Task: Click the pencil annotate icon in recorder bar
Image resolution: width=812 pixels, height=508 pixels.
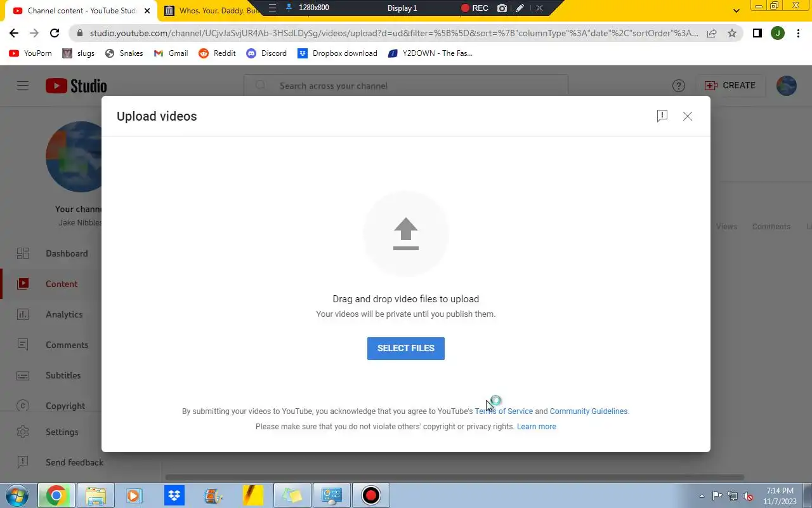Action: pyautogui.click(x=520, y=8)
